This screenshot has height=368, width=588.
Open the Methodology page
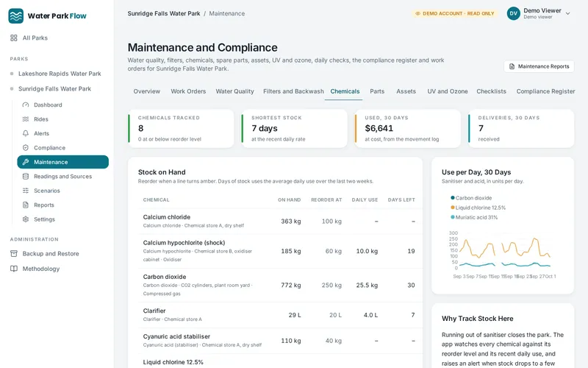(41, 269)
